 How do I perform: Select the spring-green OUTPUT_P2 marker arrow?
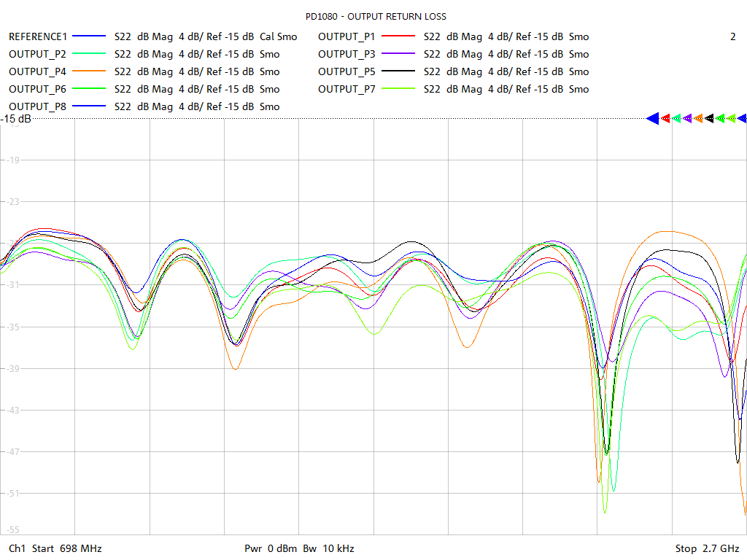point(677,117)
